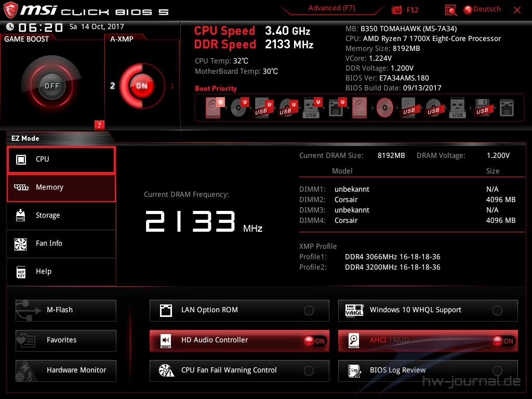Click the F12 screenshot label

[x=412, y=10]
